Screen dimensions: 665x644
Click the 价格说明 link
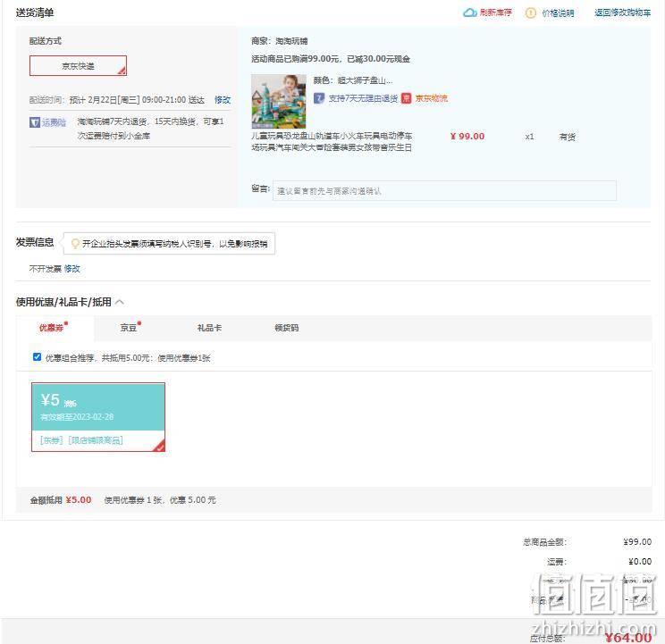coord(558,13)
